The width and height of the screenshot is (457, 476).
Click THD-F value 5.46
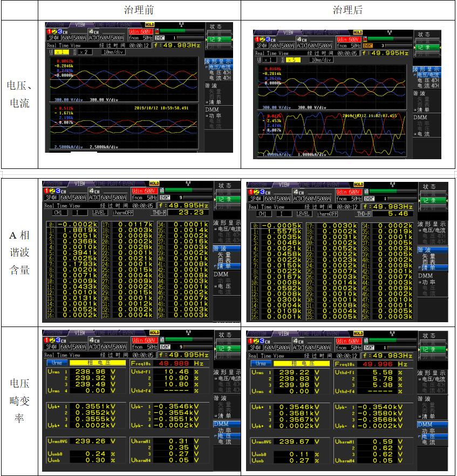394,213
